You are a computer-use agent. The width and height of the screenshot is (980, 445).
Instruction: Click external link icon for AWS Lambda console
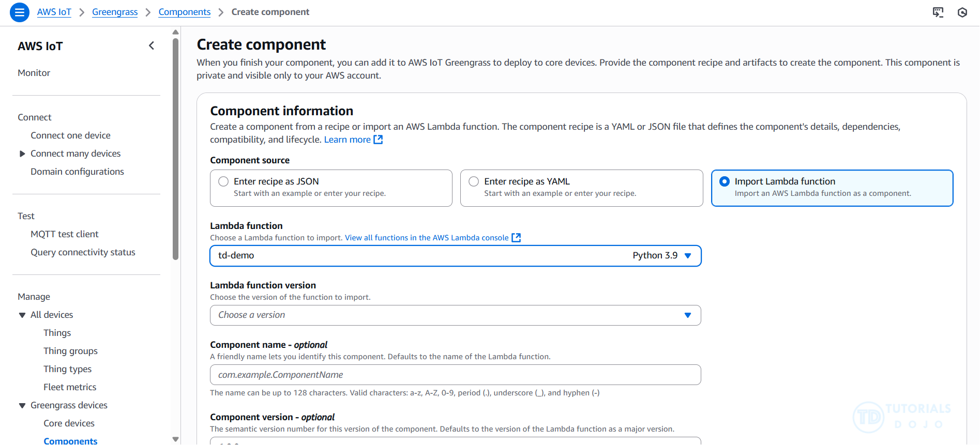click(516, 237)
